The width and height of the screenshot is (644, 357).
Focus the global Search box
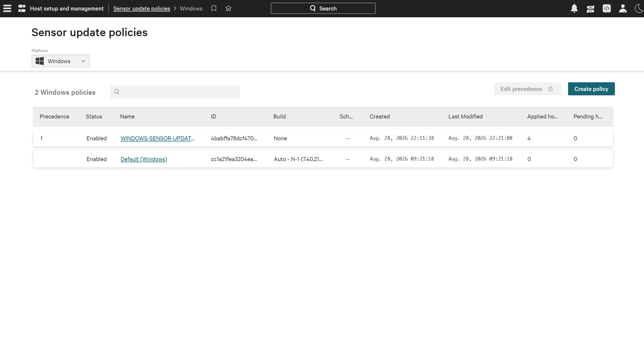(323, 8)
